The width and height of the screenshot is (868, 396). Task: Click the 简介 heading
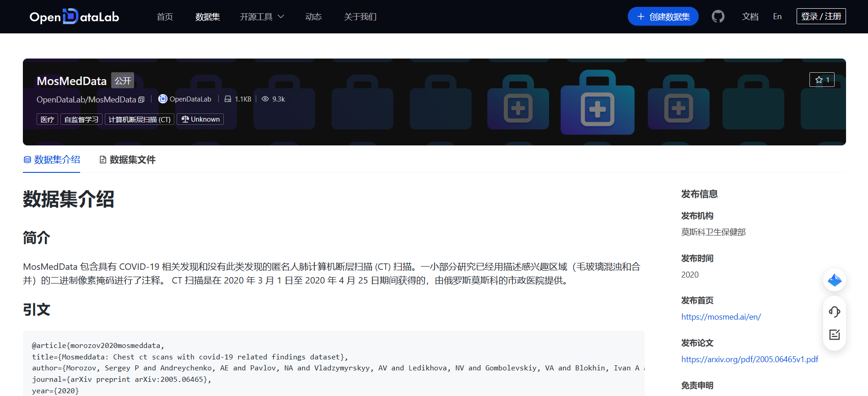37,238
